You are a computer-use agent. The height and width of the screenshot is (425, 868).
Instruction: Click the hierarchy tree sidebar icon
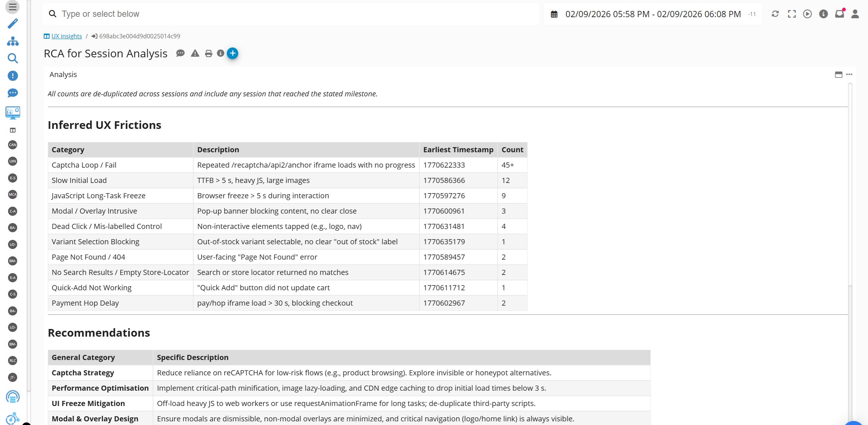coord(12,41)
